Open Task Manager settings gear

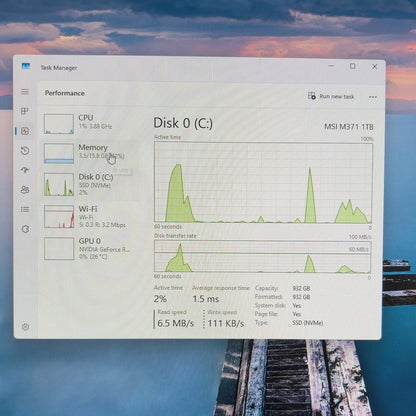click(25, 327)
